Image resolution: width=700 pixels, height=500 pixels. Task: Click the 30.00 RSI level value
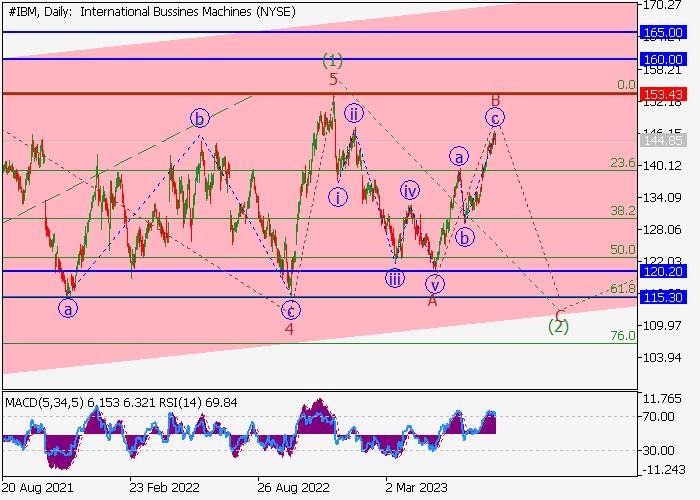(x=658, y=451)
